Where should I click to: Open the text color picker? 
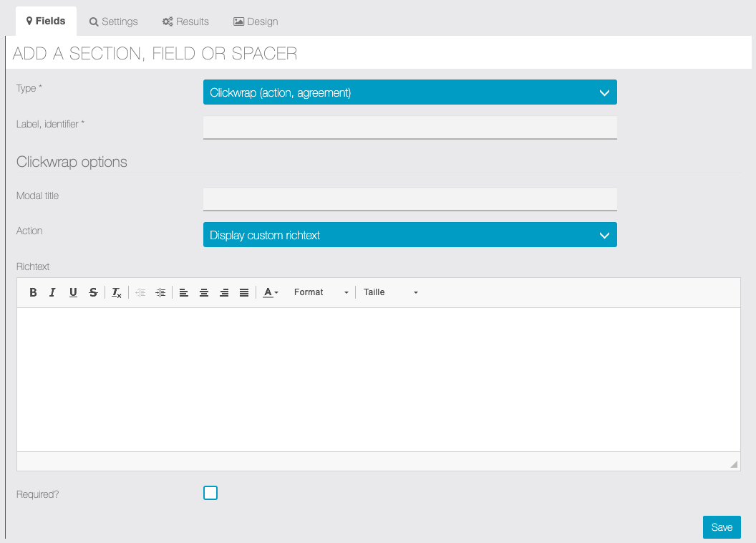pos(271,292)
